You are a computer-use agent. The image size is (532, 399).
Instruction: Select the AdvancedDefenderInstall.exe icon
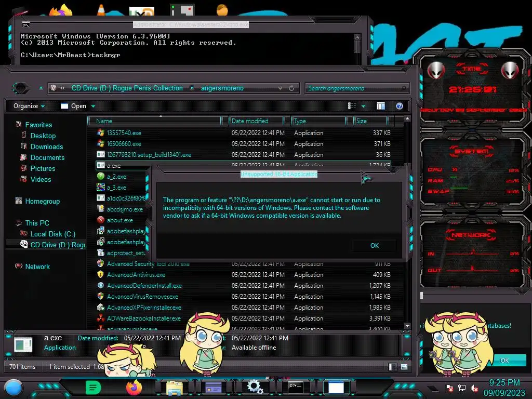[x=100, y=285]
